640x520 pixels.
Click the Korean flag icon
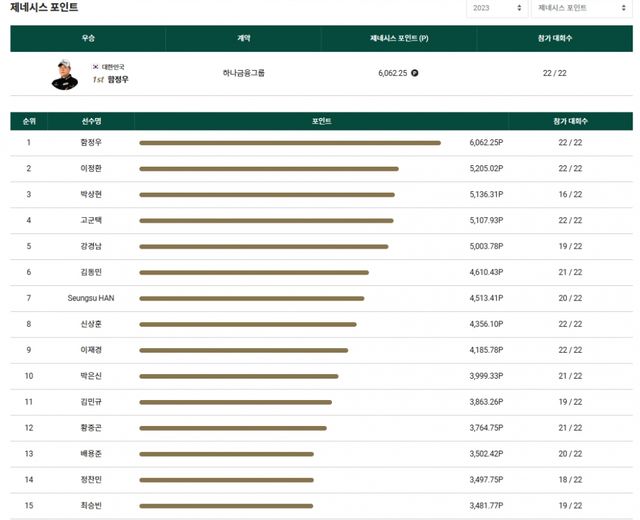[x=96, y=66]
